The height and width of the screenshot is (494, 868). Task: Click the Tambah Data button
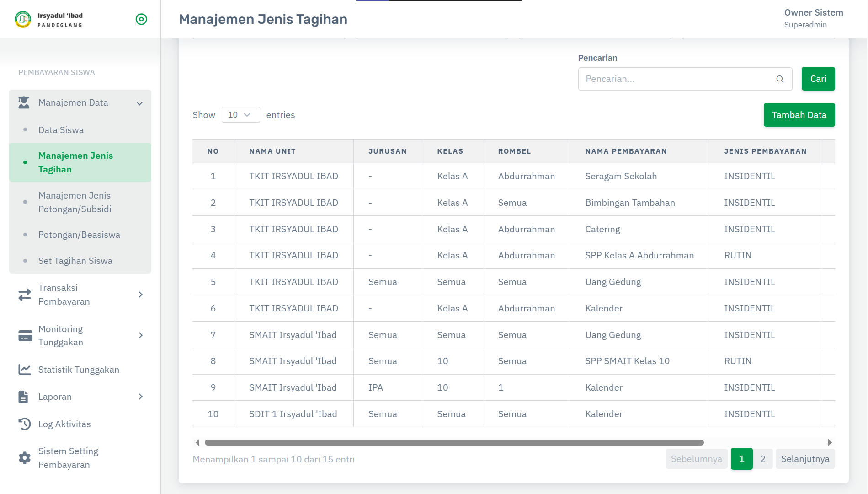[x=799, y=115]
